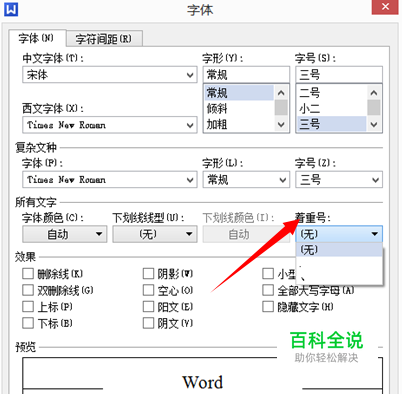
Task: Enable the 删除线(K) checkbox
Action: 28,274
